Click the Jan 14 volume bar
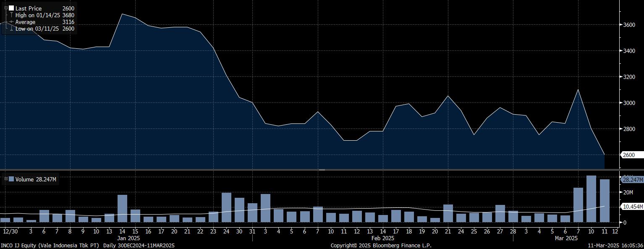Screen dimensions: 644x249 click(x=122, y=208)
